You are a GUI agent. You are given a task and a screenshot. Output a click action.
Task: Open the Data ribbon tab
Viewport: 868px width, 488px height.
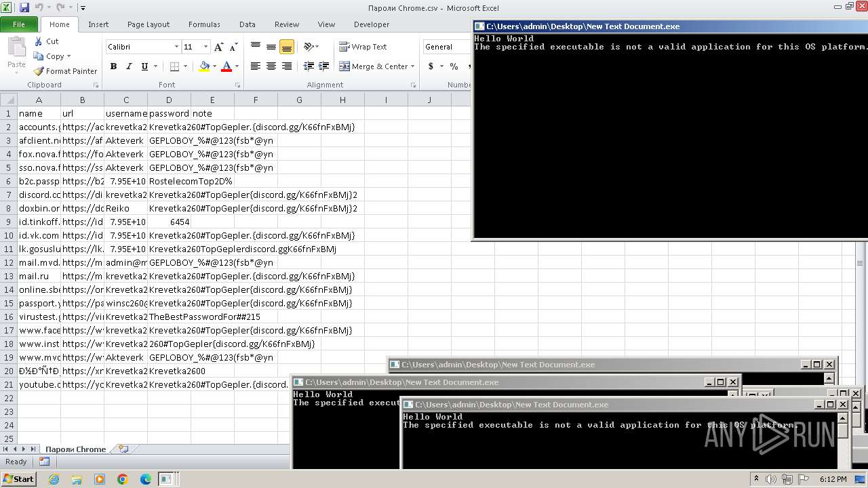point(248,24)
